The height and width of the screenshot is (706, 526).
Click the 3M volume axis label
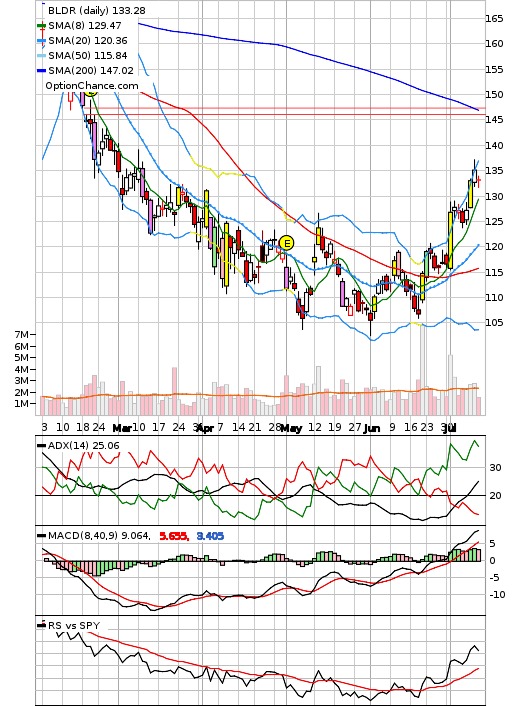(22, 380)
